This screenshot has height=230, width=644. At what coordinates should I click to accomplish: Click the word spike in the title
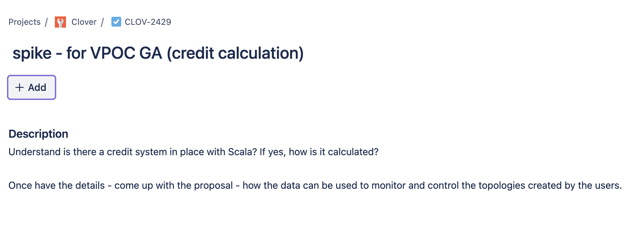pos(32,53)
